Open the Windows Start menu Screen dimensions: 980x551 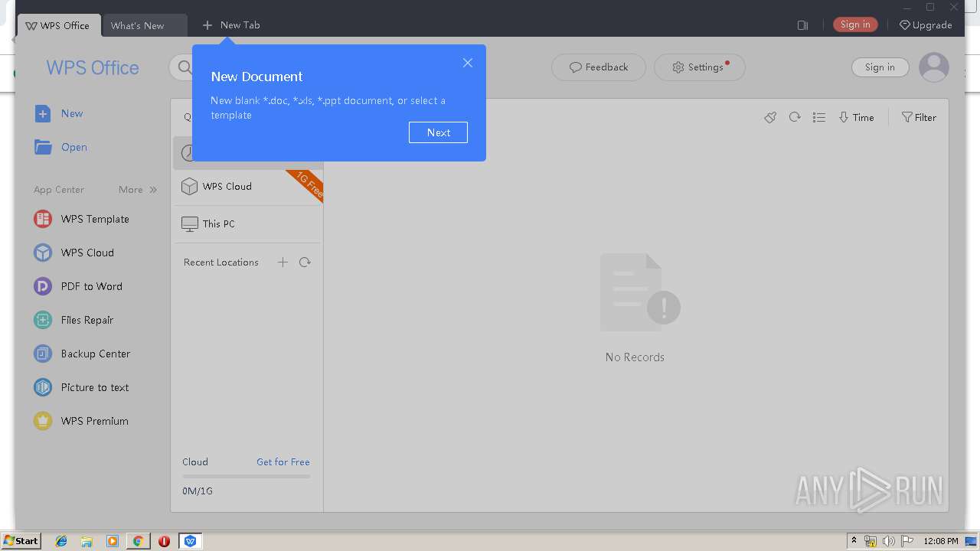coord(21,540)
